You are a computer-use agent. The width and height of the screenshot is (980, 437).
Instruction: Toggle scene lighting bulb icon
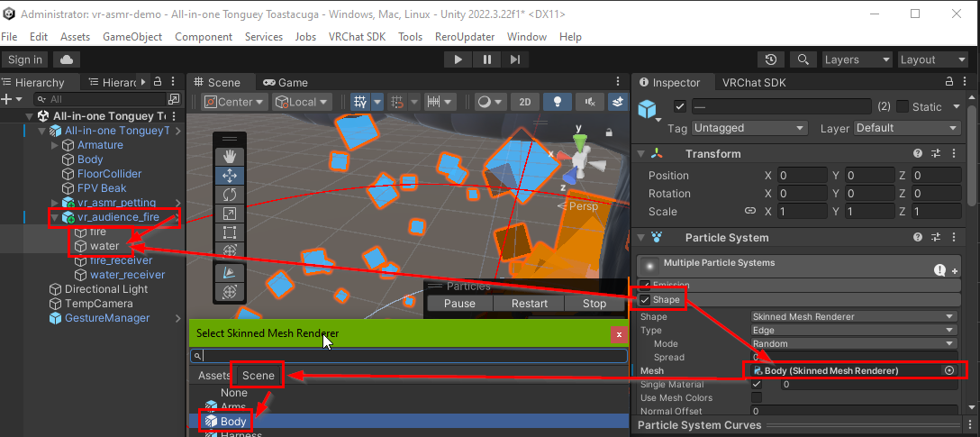point(558,101)
